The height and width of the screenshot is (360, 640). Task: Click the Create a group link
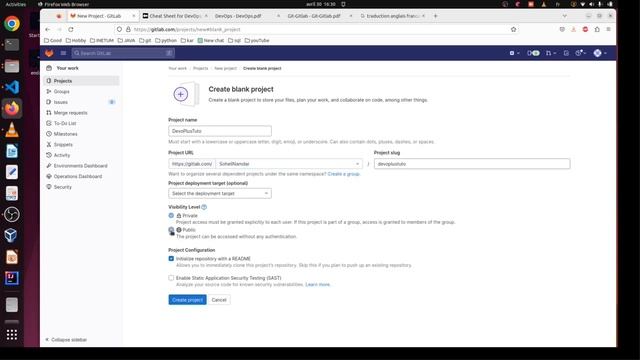pyautogui.click(x=344, y=174)
